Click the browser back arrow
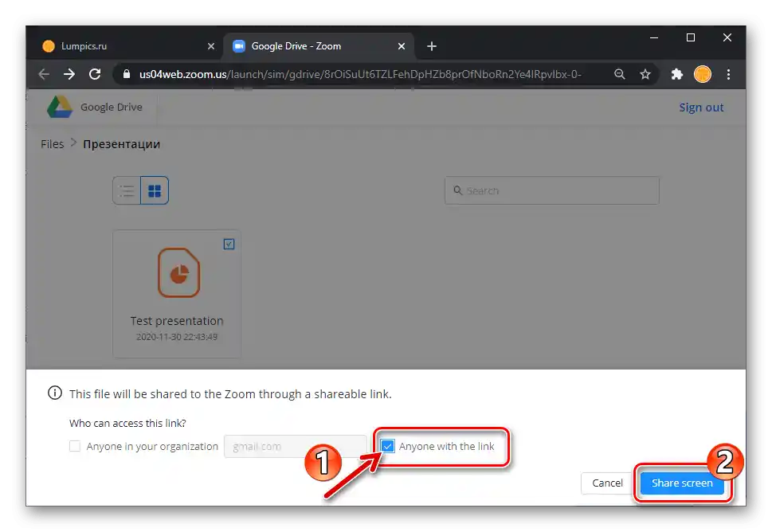This screenshot has width=772, height=532. 44,74
